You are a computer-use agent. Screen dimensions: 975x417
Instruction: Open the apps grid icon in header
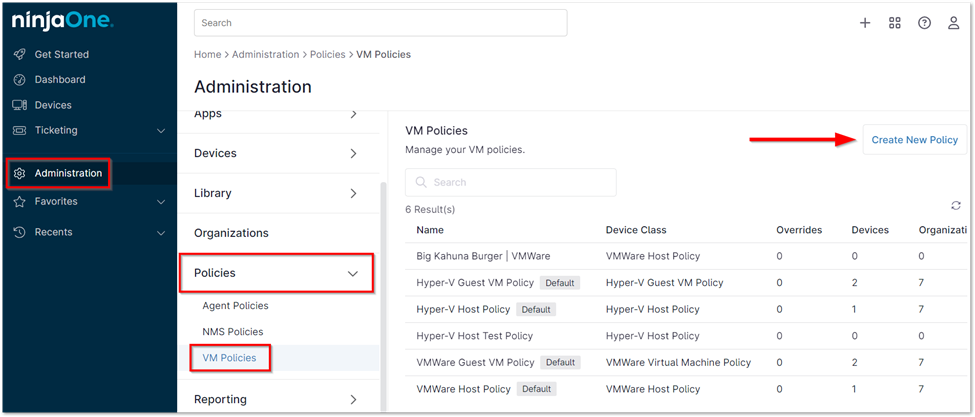click(895, 23)
